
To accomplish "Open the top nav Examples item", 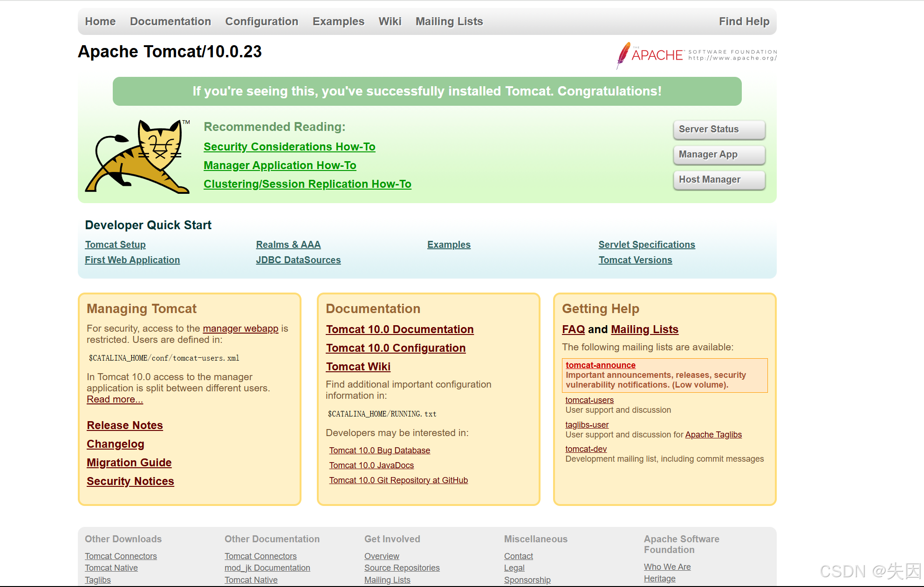I will coord(338,21).
